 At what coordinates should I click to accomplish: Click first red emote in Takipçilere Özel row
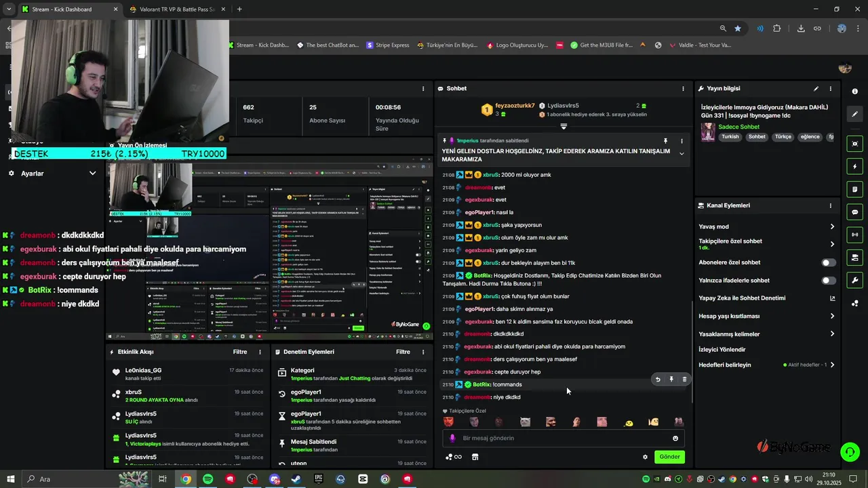(448, 422)
